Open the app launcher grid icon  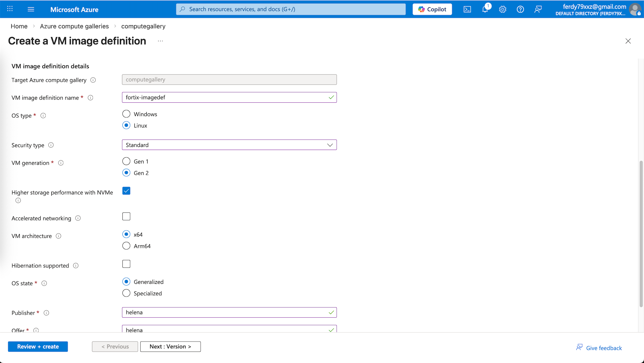point(10,9)
